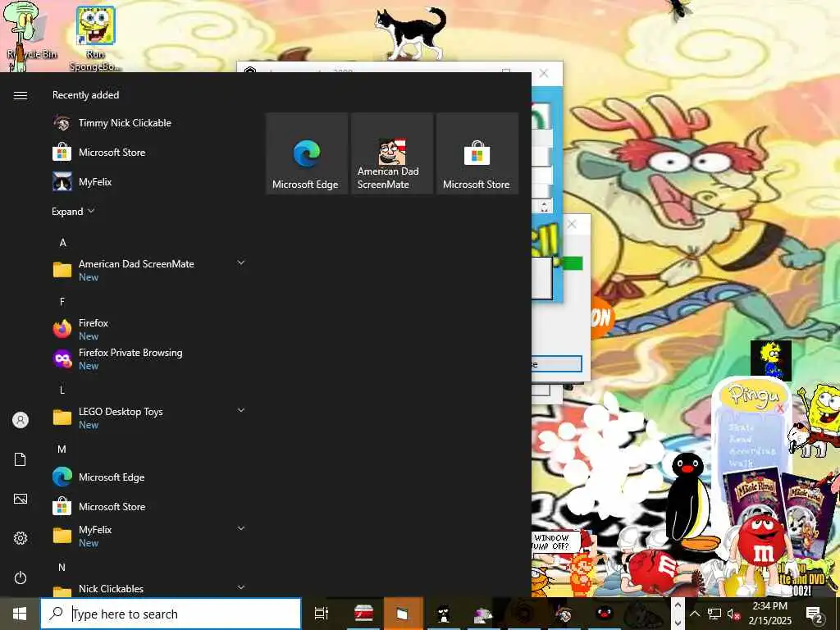Click the letter N section header
The image size is (840, 630).
(x=62, y=567)
